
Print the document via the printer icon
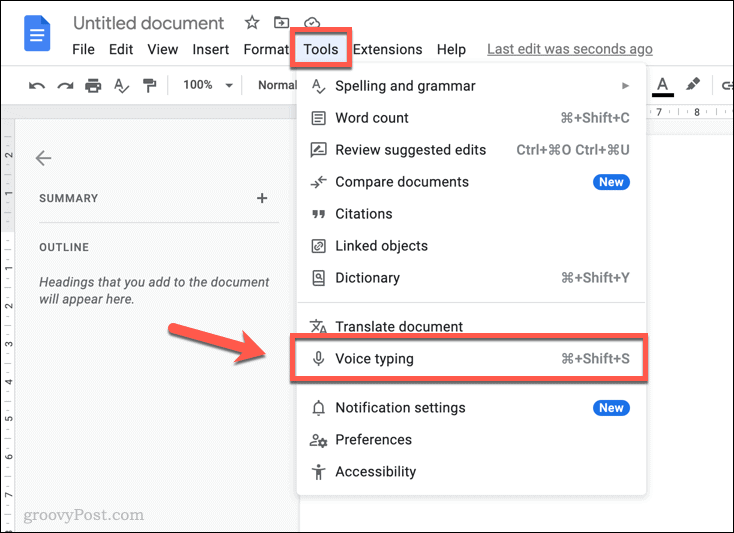pos(93,86)
